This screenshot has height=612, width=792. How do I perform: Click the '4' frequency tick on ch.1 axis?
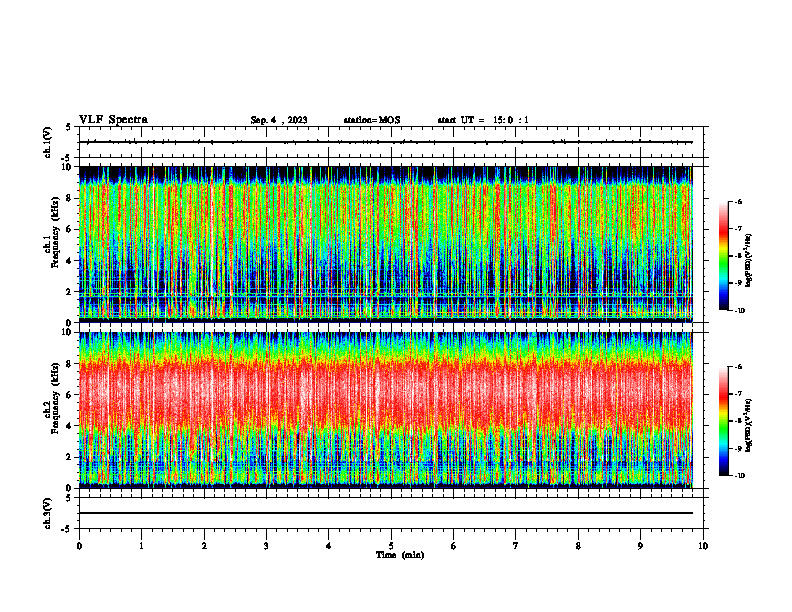(x=70, y=261)
